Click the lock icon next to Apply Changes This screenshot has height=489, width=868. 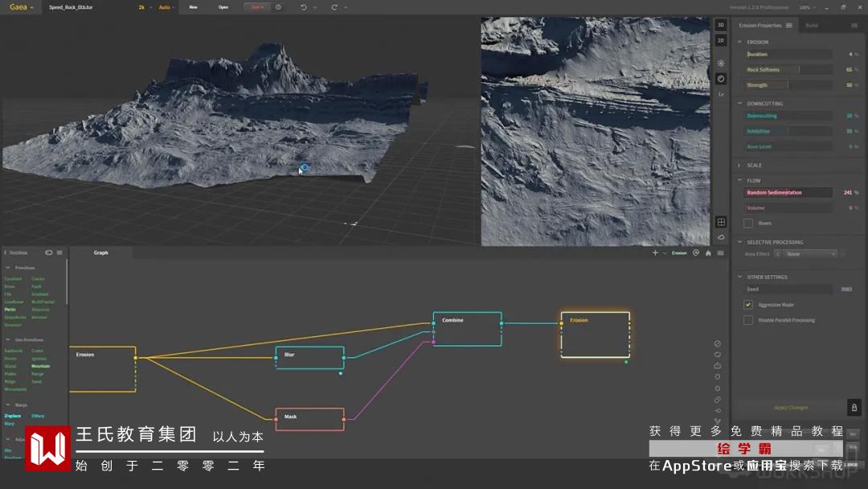click(854, 408)
